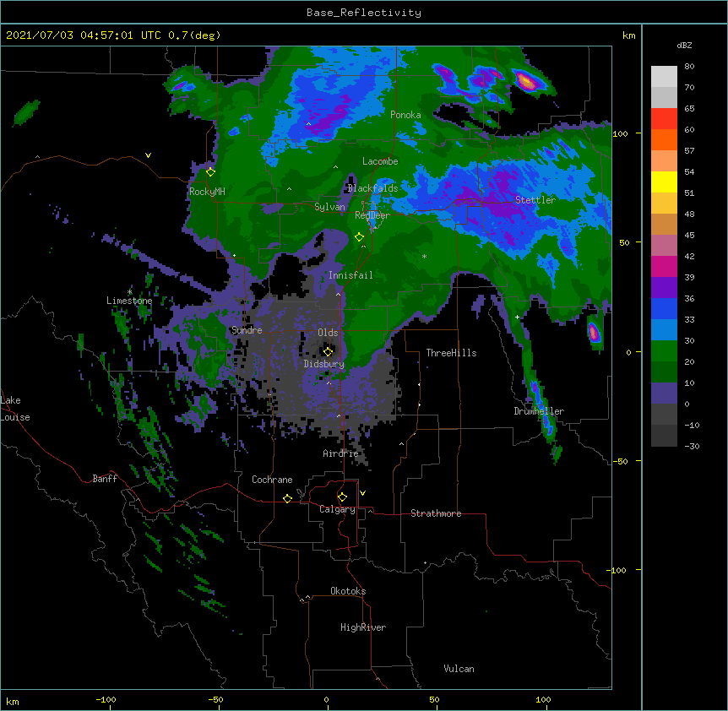The height and width of the screenshot is (711, 728).
Task: Click the Lake Louise label
Action: click(x=15, y=409)
